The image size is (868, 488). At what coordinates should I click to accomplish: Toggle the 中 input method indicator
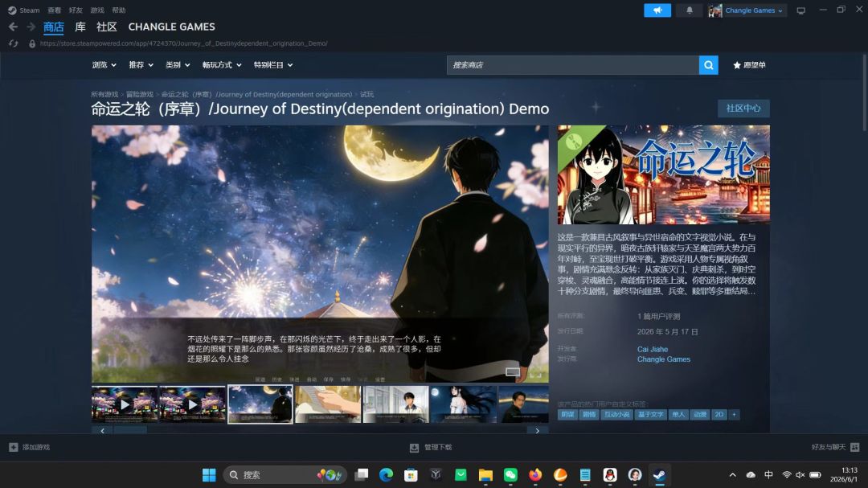coord(768,474)
